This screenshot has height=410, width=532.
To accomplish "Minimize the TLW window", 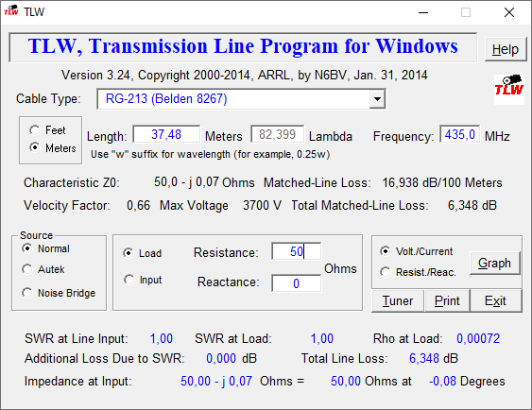I will coord(423,12).
